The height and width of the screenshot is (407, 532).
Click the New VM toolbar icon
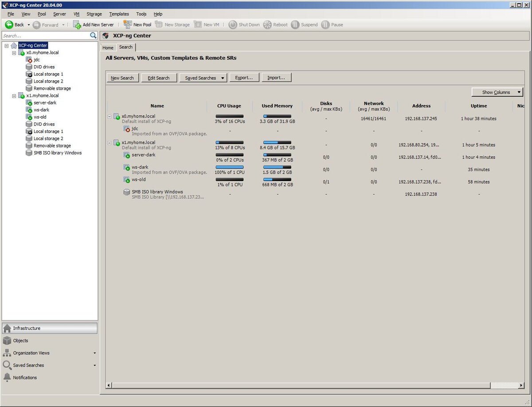(x=198, y=24)
